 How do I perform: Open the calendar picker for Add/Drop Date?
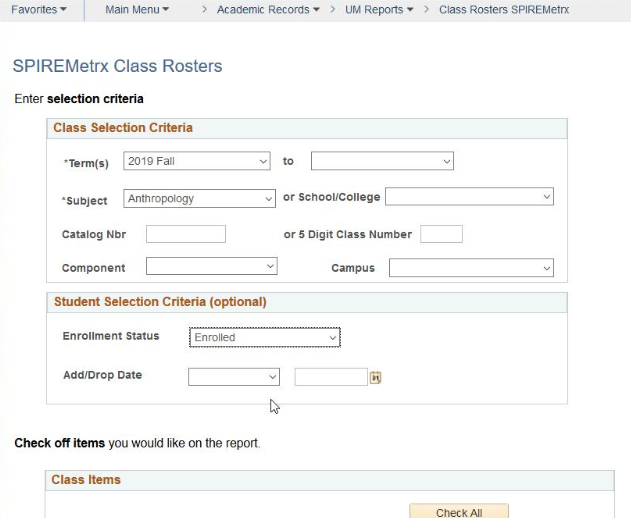tap(376, 377)
